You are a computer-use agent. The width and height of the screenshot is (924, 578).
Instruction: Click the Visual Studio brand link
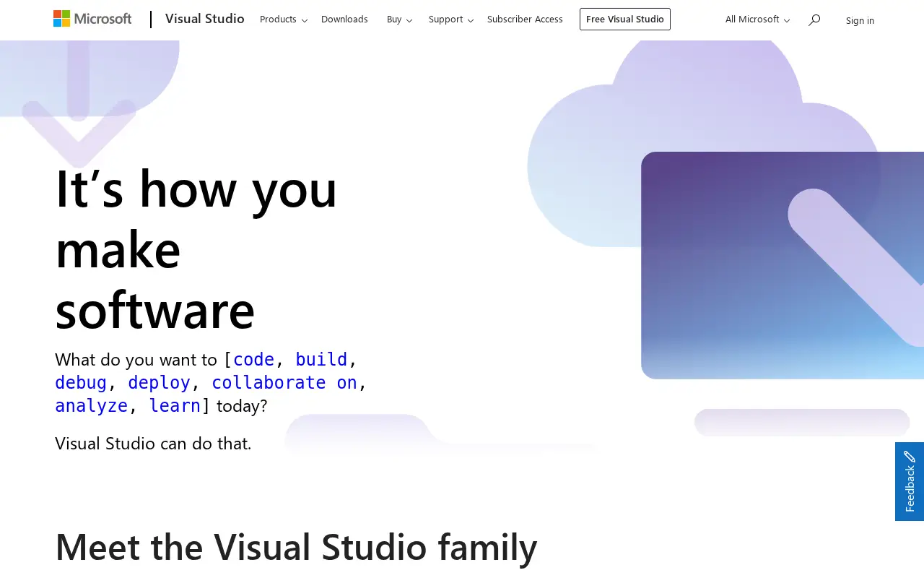pyautogui.click(x=205, y=19)
